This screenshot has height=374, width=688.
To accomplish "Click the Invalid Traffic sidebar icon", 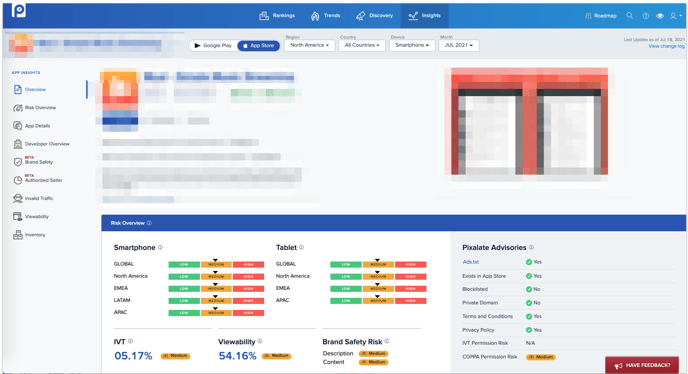I will pyautogui.click(x=18, y=198).
